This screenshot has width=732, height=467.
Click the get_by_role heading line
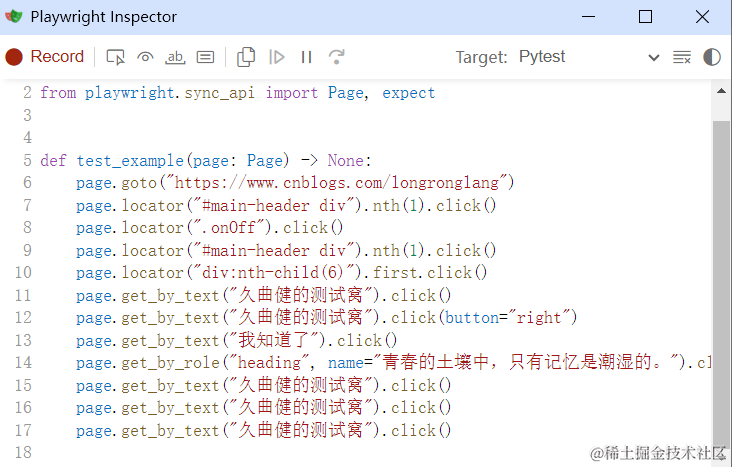coord(394,362)
